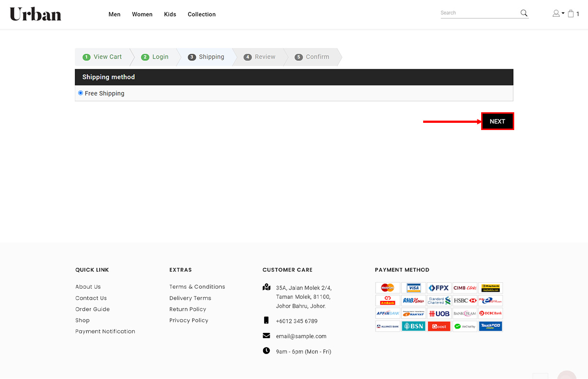Click the VISA payment icon

pos(414,288)
